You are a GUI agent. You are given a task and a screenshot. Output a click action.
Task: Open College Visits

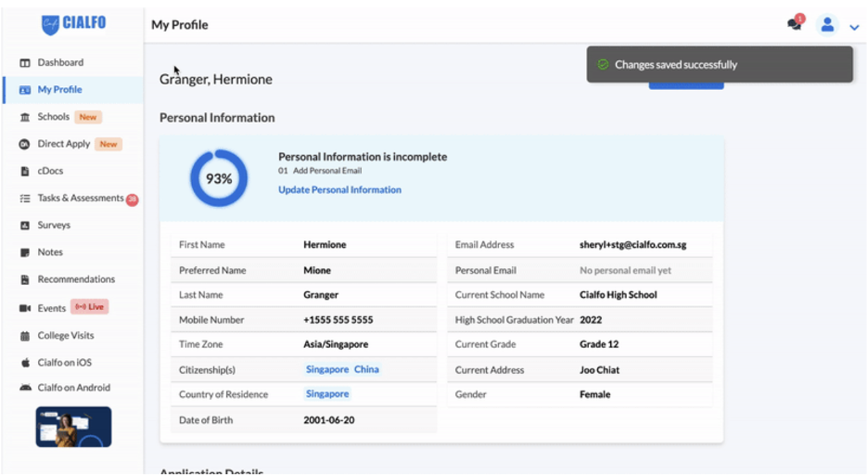pos(66,336)
